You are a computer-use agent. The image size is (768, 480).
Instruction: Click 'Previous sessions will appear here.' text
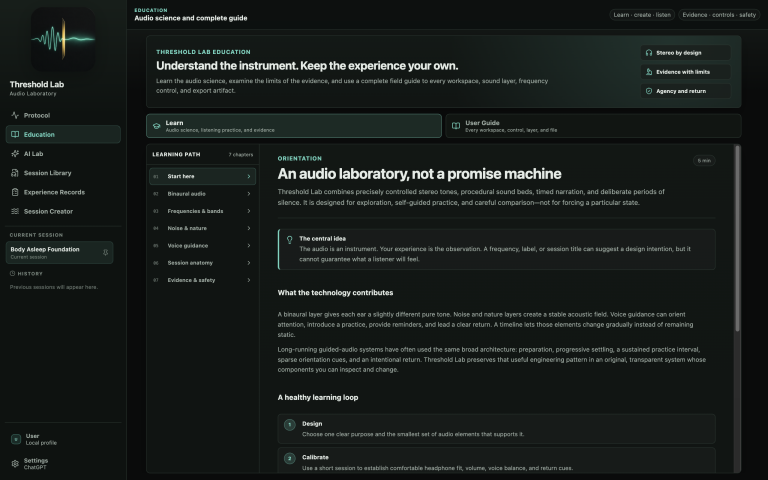coord(54,287)
